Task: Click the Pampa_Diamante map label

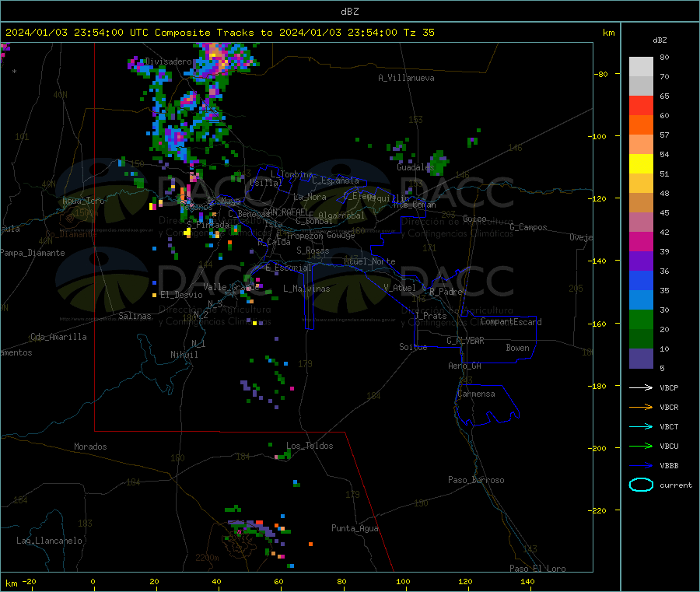Action: click(33, 253)
